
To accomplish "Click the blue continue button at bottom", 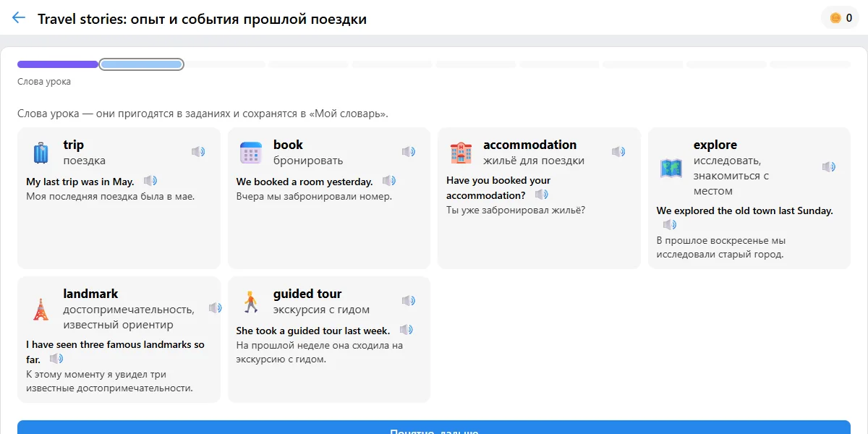I will 434,427.
